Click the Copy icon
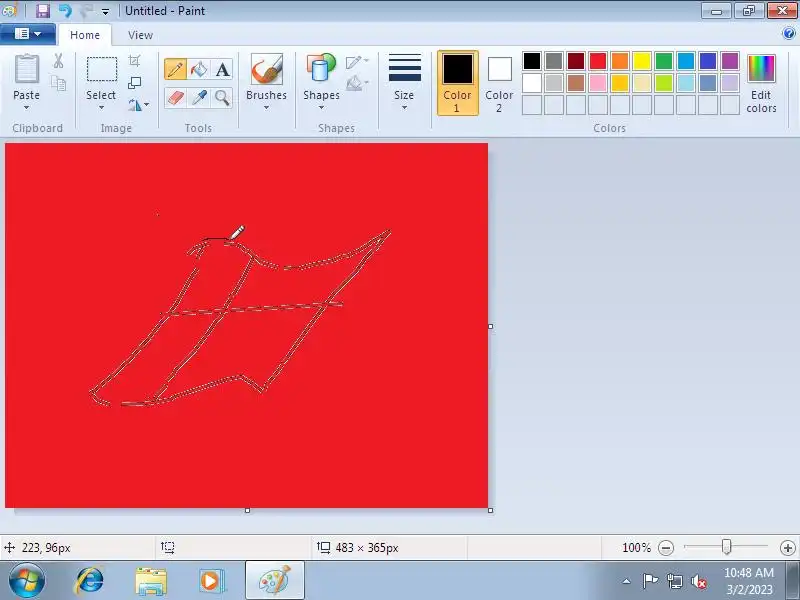This screenshot has height=600, width=800. click(59, 83)
